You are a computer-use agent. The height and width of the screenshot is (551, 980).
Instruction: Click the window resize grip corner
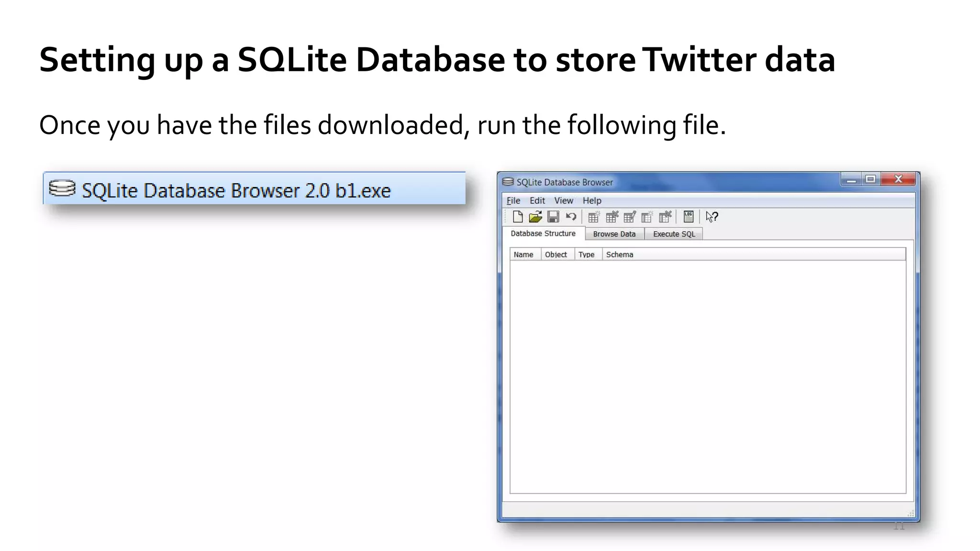coord(910,513)
